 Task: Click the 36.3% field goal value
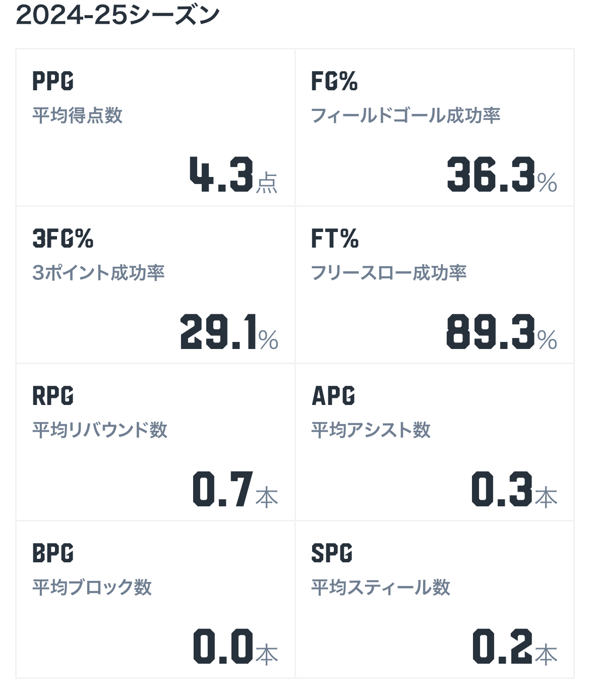click(x=502, y=174)
